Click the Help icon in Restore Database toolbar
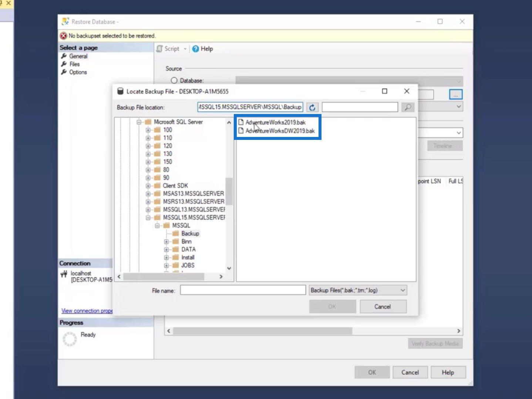The height and width of the screenshot is (399, 532). click(196, 49)
